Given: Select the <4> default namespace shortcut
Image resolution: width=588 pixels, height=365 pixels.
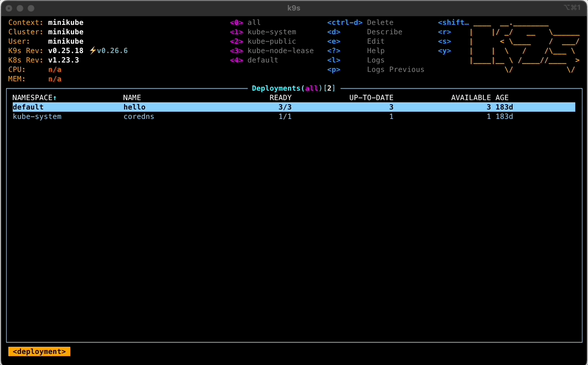Looking at the screenshot, I should pos(254,60).
